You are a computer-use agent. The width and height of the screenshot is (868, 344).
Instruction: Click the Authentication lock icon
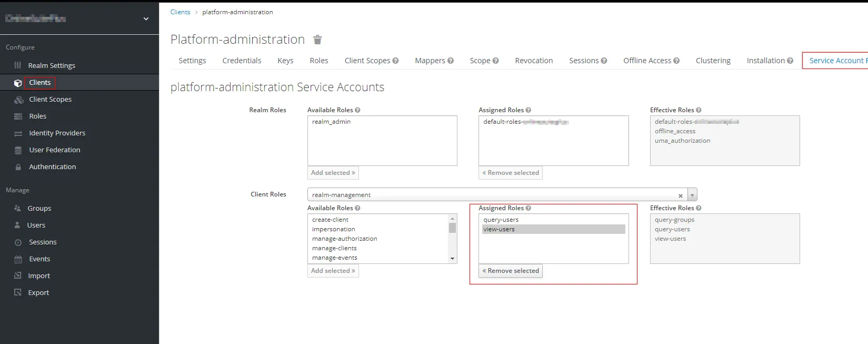coord(18,167)
